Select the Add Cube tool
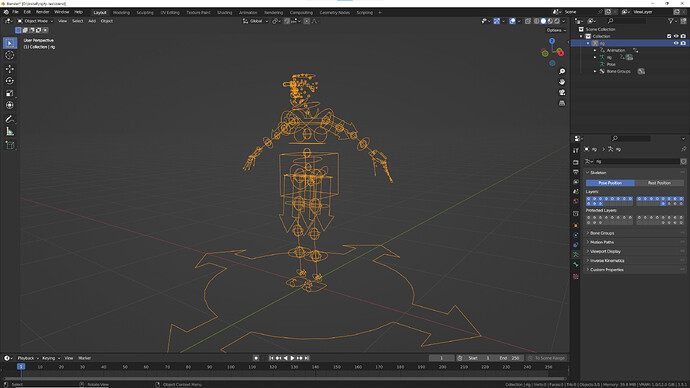The height and width of the screenshot is (388, 690). [x=10, y=145]
